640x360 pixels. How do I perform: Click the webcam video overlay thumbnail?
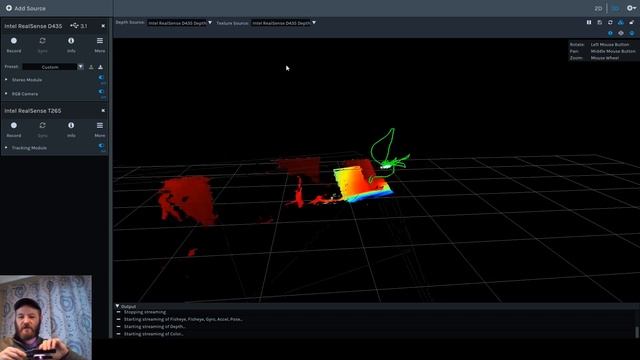(x=46, y=318)
